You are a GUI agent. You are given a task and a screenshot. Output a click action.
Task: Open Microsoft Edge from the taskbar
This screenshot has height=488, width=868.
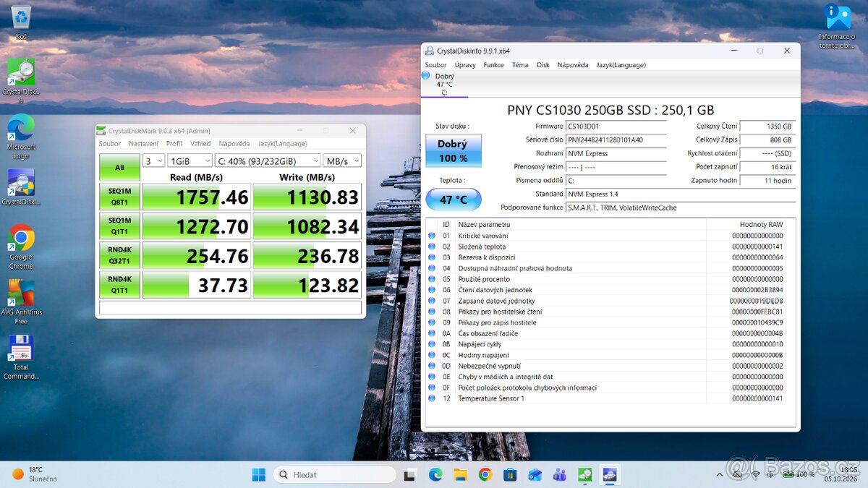tap(435, 475)
